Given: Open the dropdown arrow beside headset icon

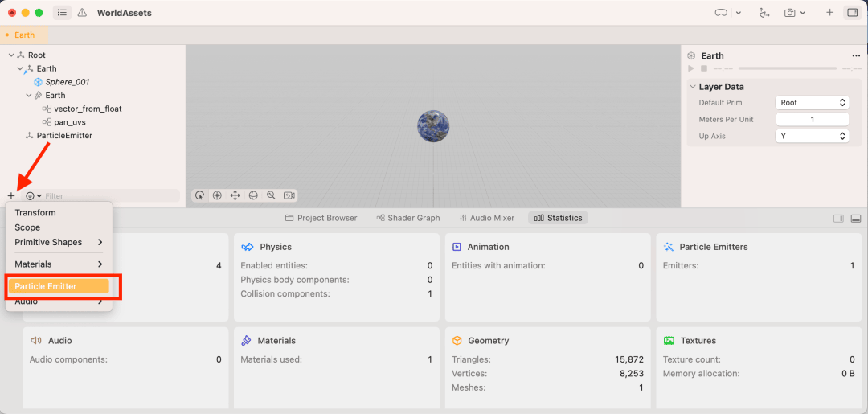Looking at the screenshot, I should pyautogui.click(x=739, y=14).
